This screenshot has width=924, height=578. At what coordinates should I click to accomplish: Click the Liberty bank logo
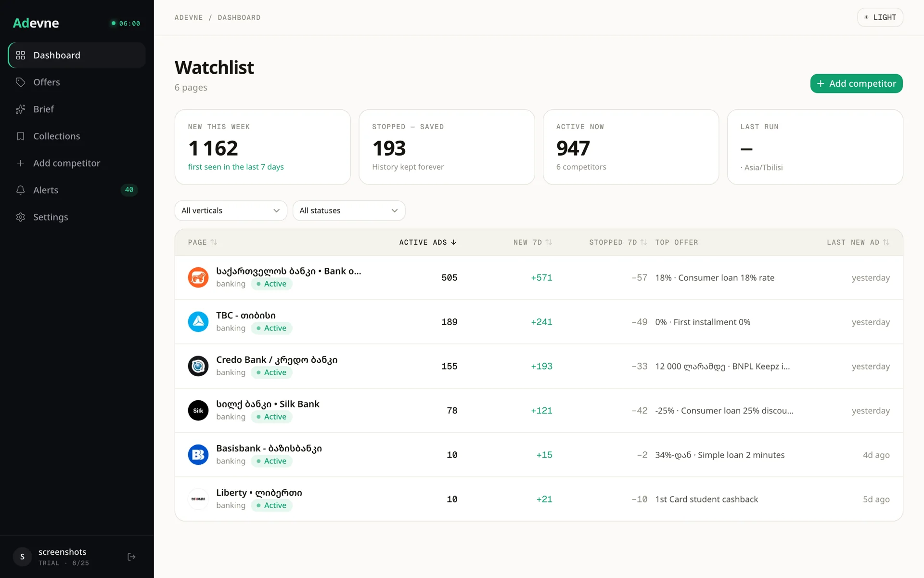198,499
